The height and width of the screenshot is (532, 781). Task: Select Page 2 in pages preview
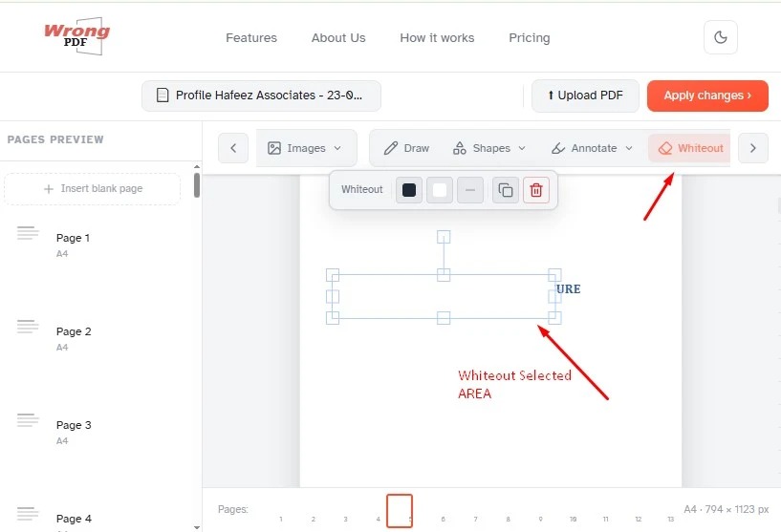(74, 331)
